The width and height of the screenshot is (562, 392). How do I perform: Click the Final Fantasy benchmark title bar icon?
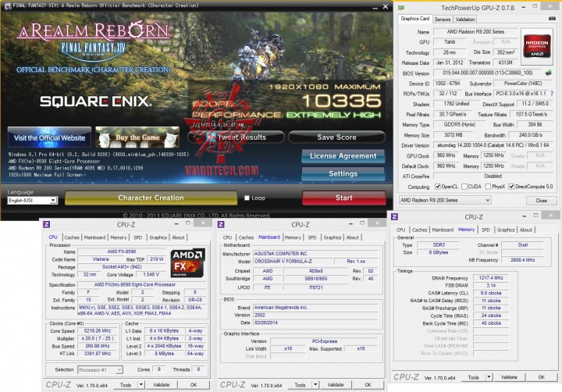pos(8,5)
